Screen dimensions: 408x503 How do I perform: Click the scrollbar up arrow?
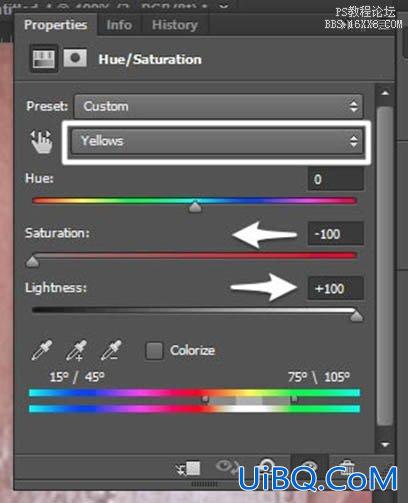pos(385,93)
